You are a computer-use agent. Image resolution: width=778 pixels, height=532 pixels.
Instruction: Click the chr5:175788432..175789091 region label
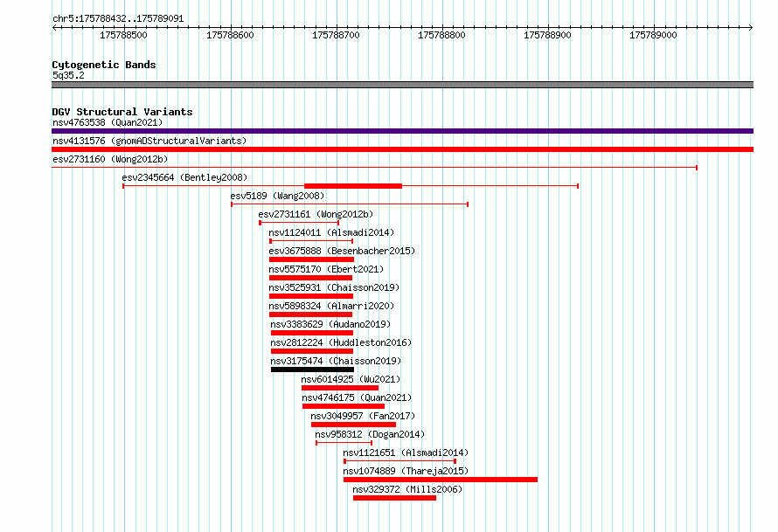pyautogui.click(x=118, y=19)
